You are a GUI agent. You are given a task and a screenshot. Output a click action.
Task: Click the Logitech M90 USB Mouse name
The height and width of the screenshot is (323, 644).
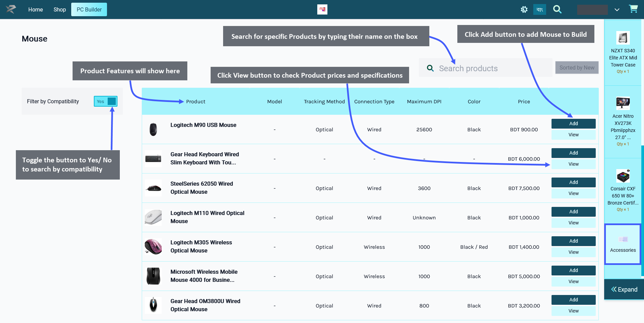pyautogui.click(x=203, y=125)
